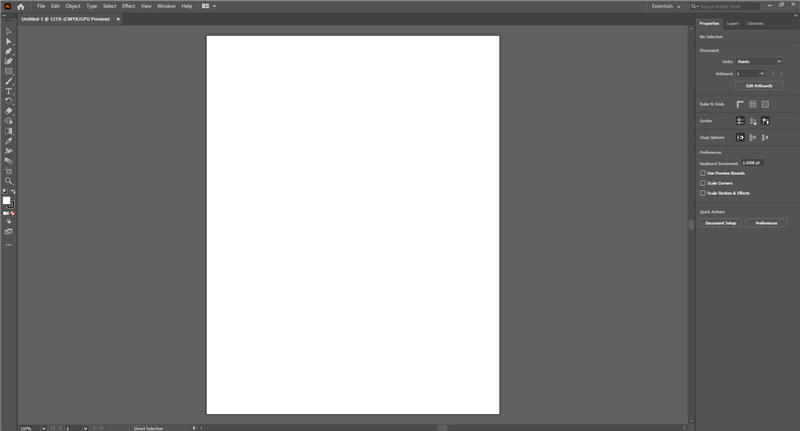This screenshot has width=800, height=431.
Task: Select the Eyedropper tool
Action: click(x=9, y=141)
